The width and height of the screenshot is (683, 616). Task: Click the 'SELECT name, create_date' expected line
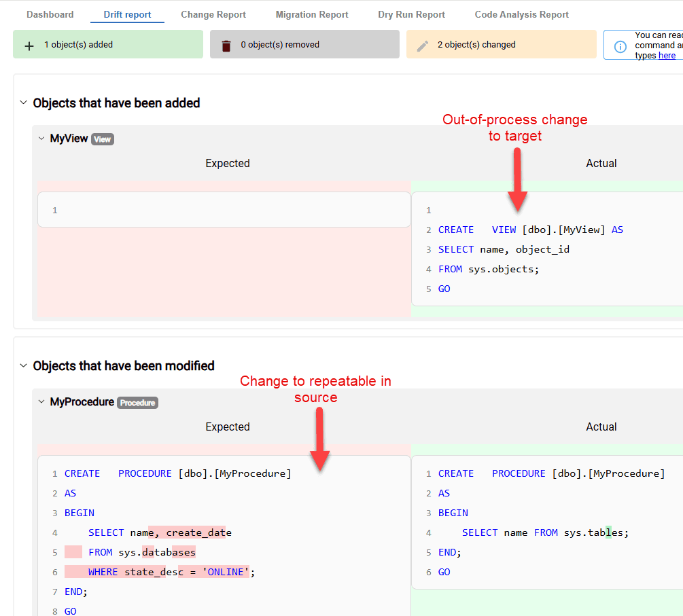click(x=160, y=532)
